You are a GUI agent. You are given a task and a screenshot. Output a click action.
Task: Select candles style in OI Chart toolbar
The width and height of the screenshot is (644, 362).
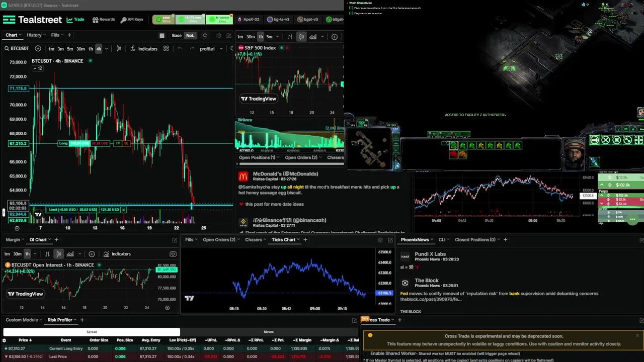pos(59,254)
